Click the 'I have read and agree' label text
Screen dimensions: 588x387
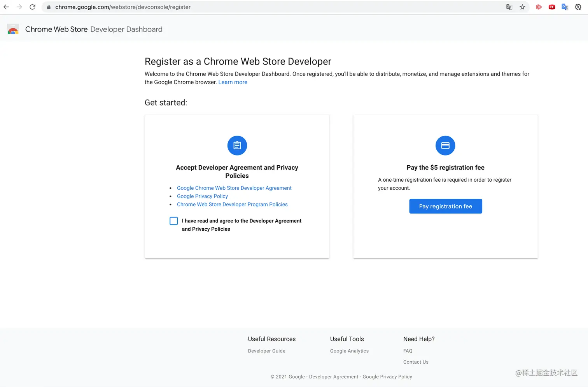point(241,225)
